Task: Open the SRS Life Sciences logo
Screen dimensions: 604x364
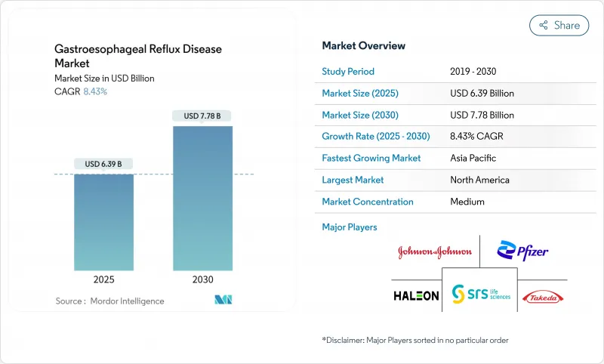Action: [480, 292]
